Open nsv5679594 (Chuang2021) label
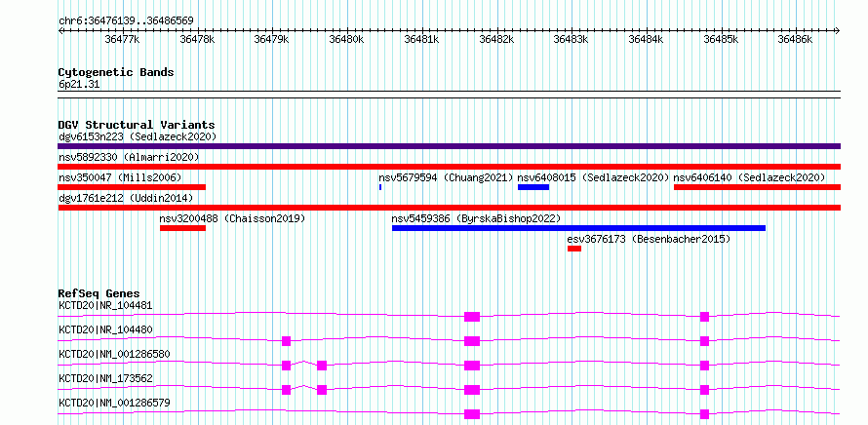This screenshot has width=868, height=425. point(446,177)
